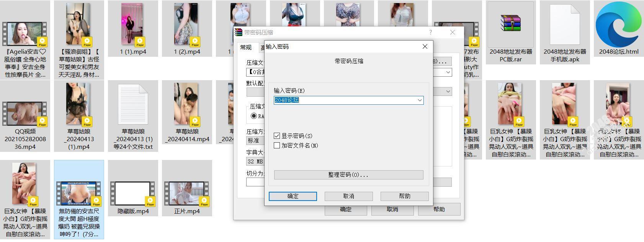Click into the password field containing 2048论坛
The height and width of the screenshot is (242, 644).
[x=345, y=100]
